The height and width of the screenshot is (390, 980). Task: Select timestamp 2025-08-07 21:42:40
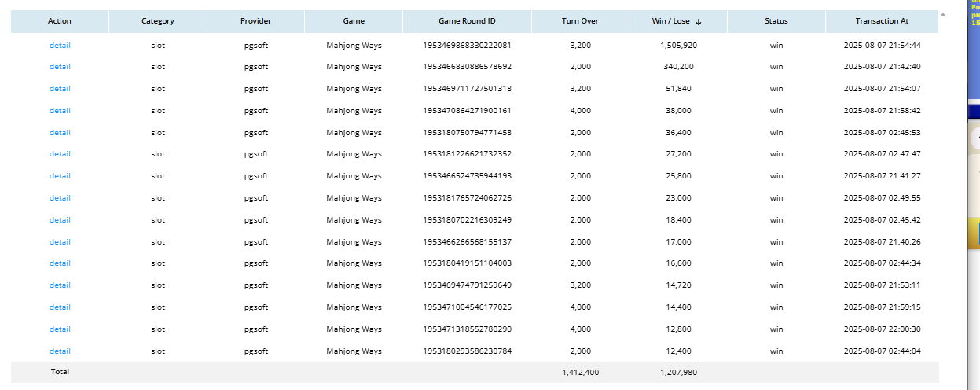883,67
